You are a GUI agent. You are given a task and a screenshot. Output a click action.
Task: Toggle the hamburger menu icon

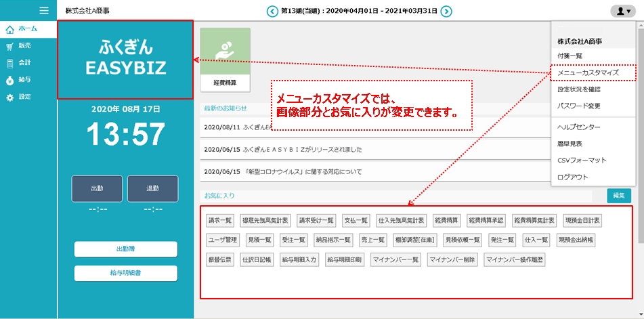[x=44, y=11]
